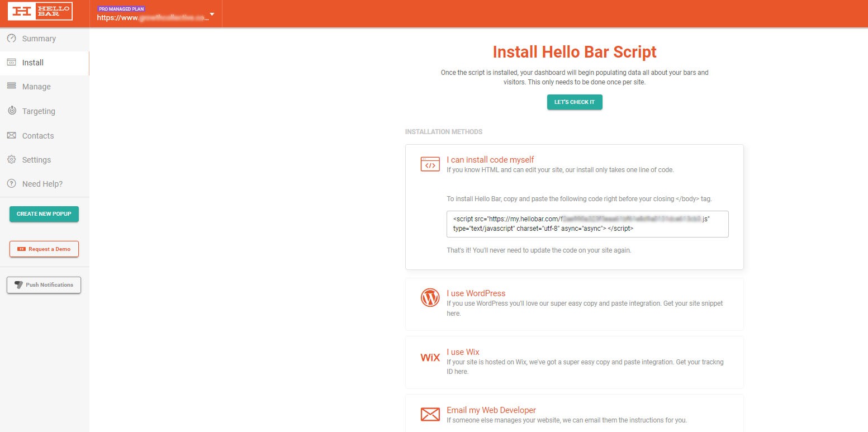The width and height of the screenshot is (868, 432).
Task: Select the WordPress logo icon
Action: (x=430, y=297)
